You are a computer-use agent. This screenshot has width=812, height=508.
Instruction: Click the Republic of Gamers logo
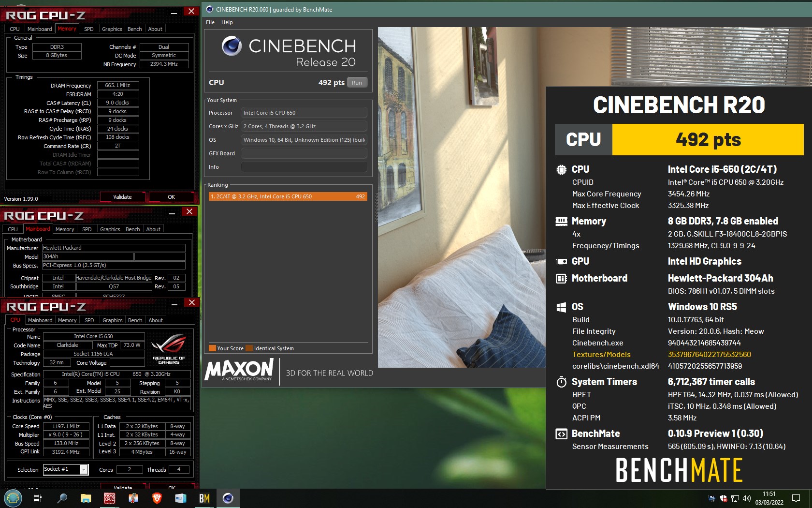pyautogui.click(x=169, y=349)
